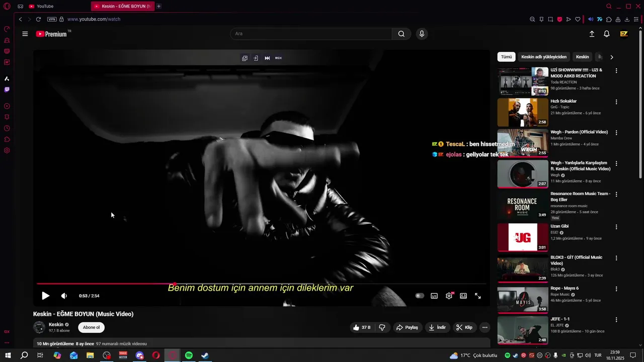Search with the magnifier button
Viewport: 644px width, 362px height.
tap(401, 34)
